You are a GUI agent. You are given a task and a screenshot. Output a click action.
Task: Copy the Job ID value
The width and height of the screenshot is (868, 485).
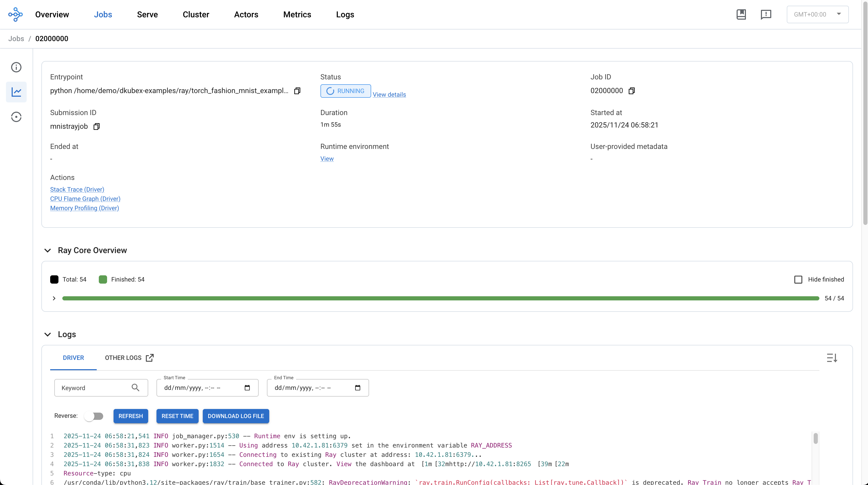(632, 91)
